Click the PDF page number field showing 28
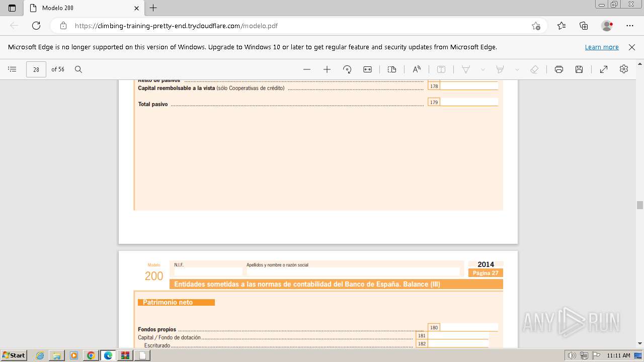 click(36, 69)
